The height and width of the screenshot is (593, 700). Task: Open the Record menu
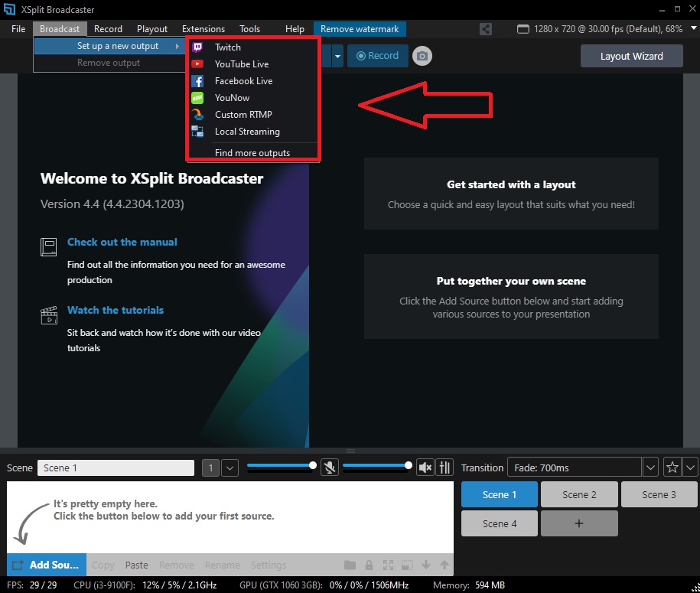point(108,29)
